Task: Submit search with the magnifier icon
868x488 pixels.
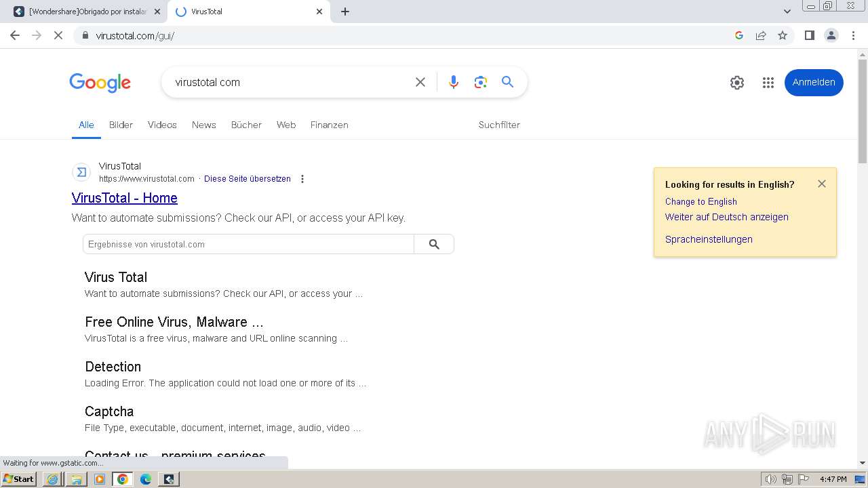Action: point(507,82)
